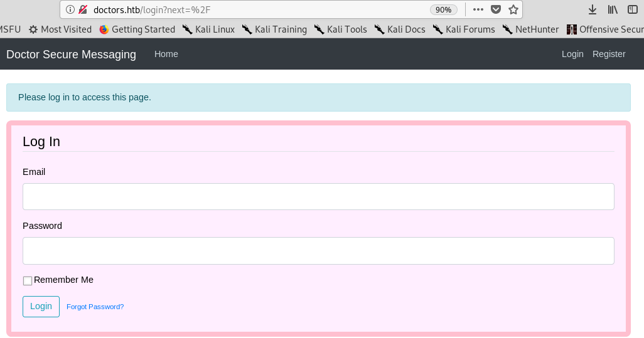
Task: Click the 'Please log in to access this page.' alert
Action: point(318,97)
